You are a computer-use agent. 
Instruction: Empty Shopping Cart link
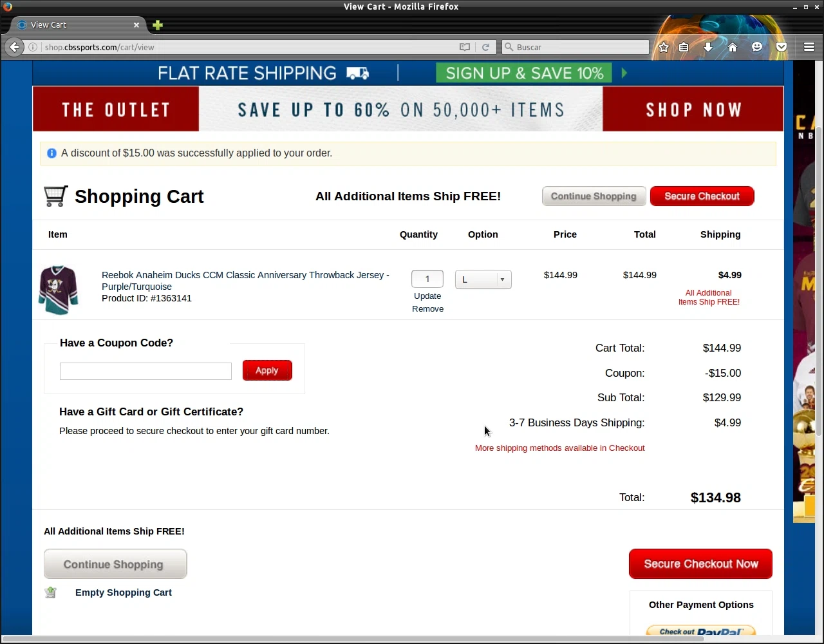124,592
